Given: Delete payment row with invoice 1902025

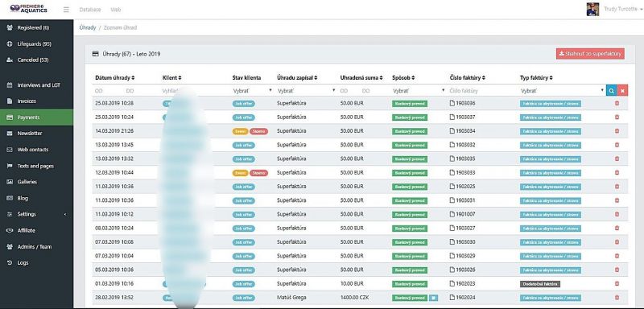Looking at the screenshot, I should (617, 187).
